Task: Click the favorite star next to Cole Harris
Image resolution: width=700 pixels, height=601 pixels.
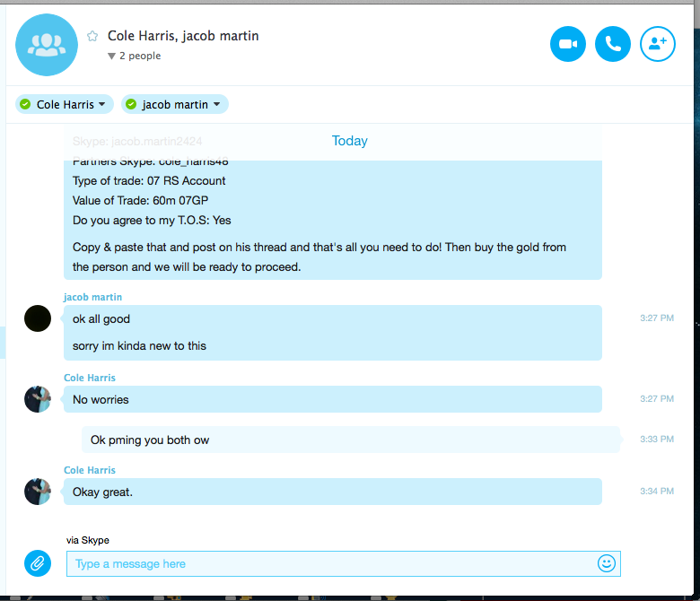Action: pos(92,36)
